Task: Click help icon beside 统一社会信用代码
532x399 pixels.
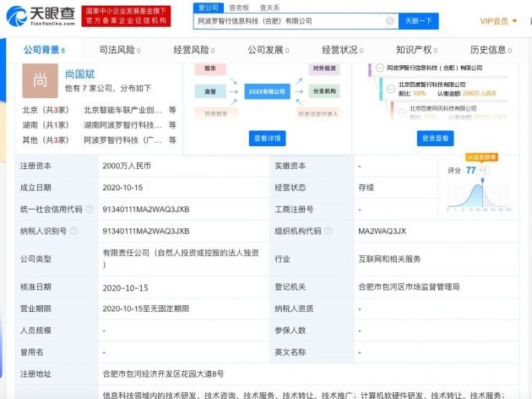Action: click(x=90, y=209)
